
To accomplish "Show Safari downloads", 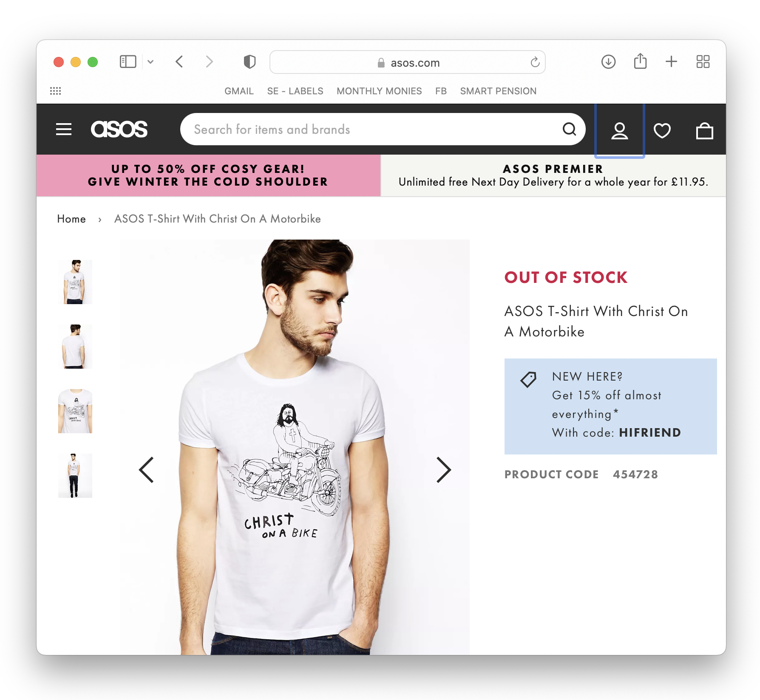I will (x=608, y=62).
